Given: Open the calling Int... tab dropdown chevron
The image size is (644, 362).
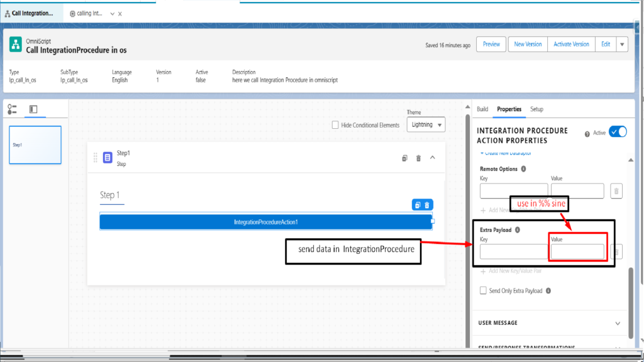Looking at the screenshot, I should [112, 14].
